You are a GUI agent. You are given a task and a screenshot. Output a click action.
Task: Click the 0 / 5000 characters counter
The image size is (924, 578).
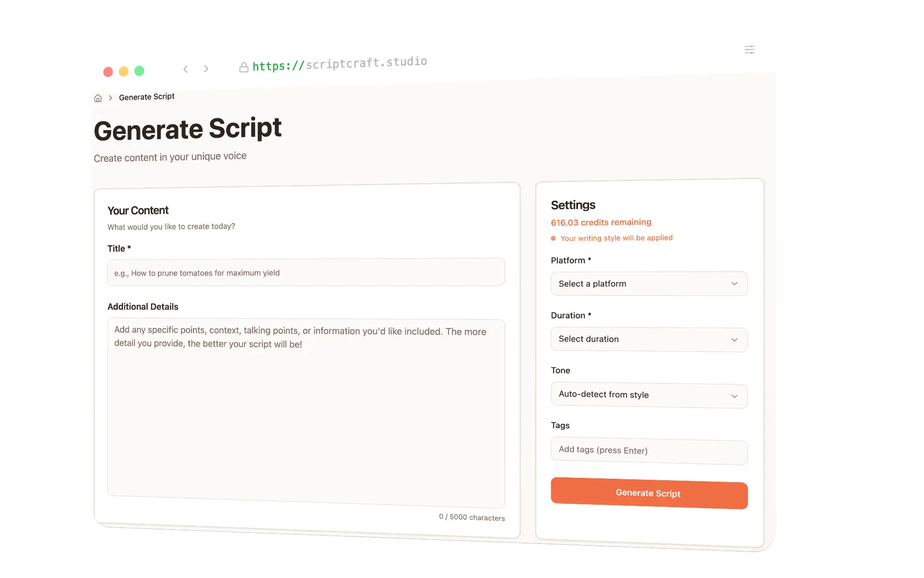click(x=472, y=517)
